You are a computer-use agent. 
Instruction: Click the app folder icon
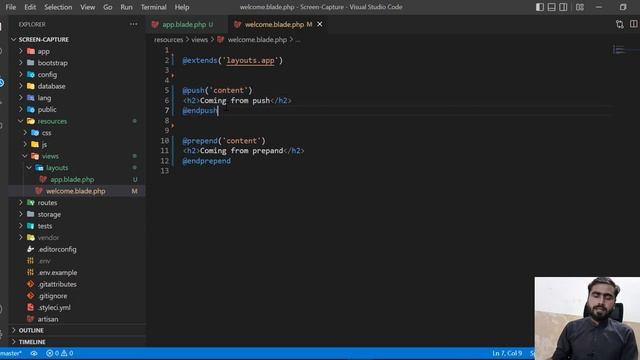[x=31, y=51]
